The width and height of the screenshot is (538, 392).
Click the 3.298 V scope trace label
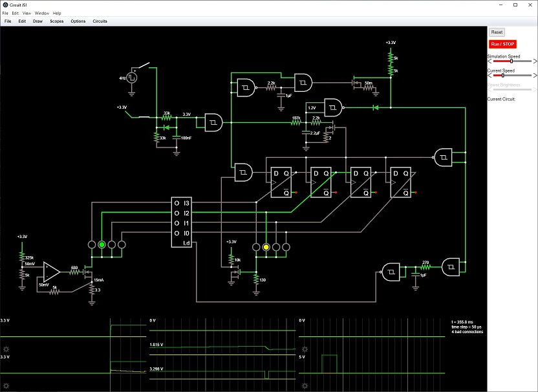click(156, 369)
